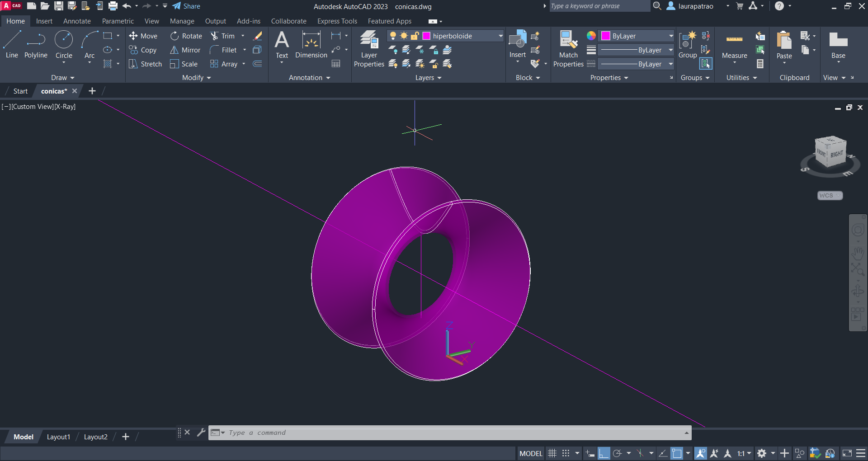This screenshot has width=868, height=461.
Task: Open the hiperboloide layer dropdown
Action: 500,36
